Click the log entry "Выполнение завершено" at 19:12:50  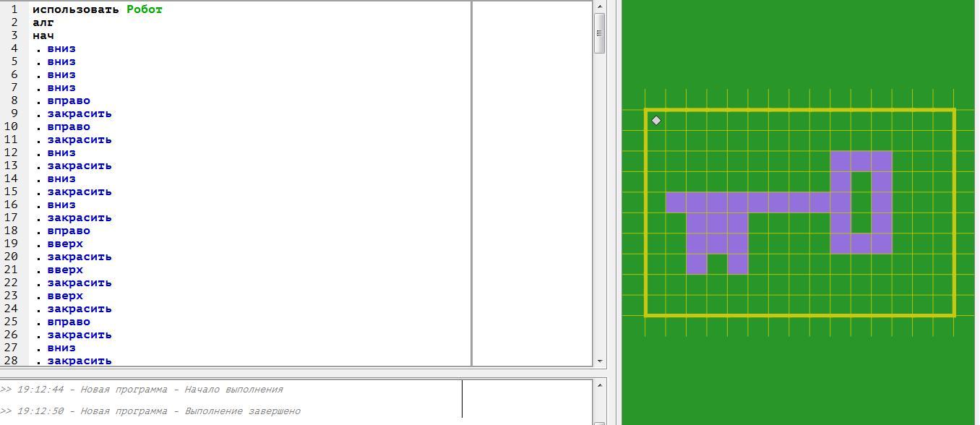pyautogui.click(x=242, y=411)
